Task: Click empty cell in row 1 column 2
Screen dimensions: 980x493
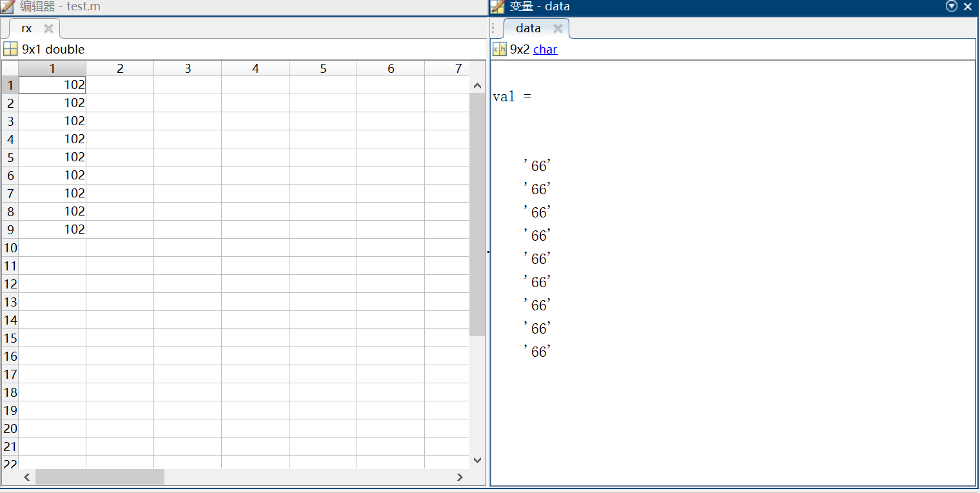Action: pyautogui.click(x=120, y=85)
